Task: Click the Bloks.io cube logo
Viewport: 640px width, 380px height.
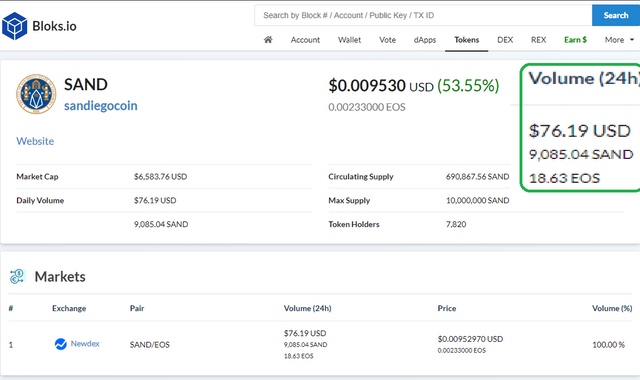Action: pyautogui.click(x=14, y=26)
